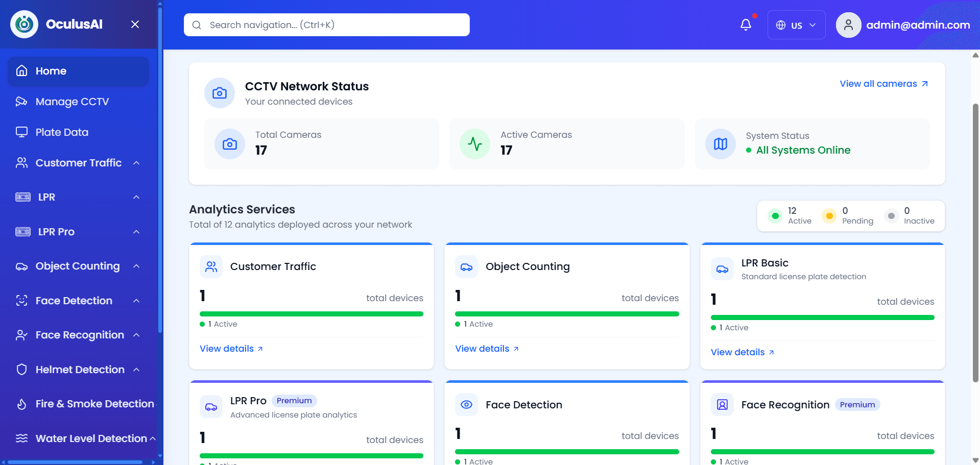980x465 pixels.
Task: Collapse the Water Level Detection chevron
Action: tap(152, 438)
